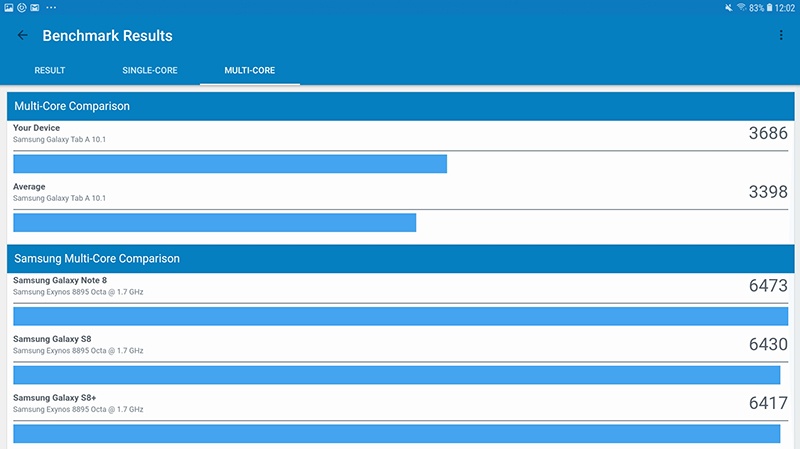Tap Exynos 8895 subtitle under Galaxy S8+

tap(78, 409)
